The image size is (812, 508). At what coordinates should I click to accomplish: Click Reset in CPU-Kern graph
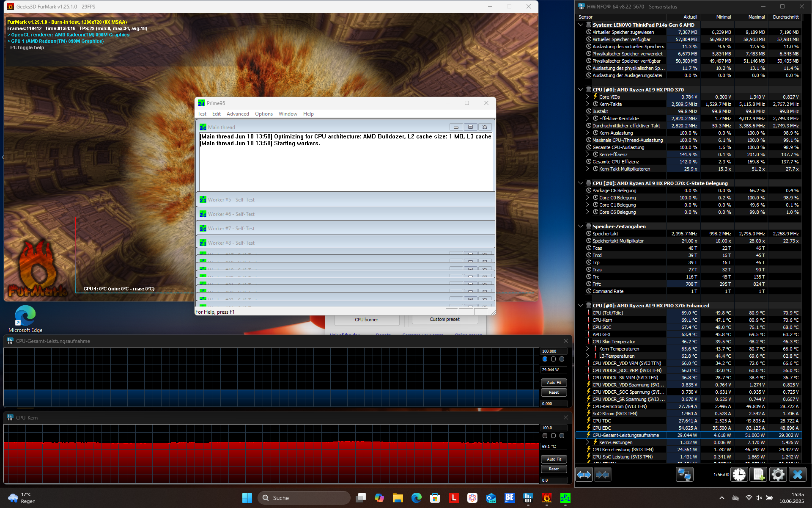coord(554,469)
